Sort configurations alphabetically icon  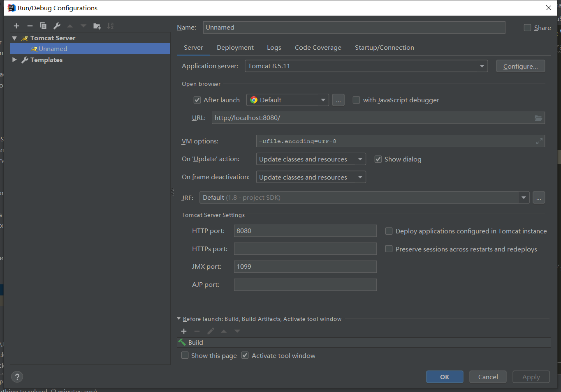(x=110, y=26)
